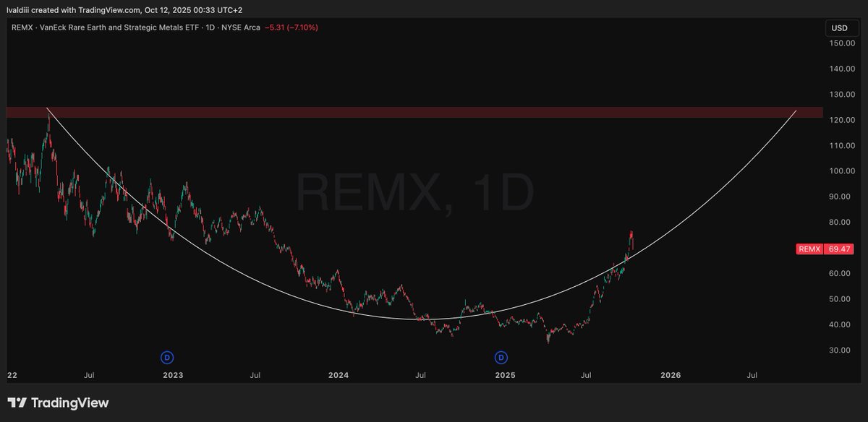Click the TradingView logo
The width and height of the screenshot is (868, 422).
click(58, 403)
